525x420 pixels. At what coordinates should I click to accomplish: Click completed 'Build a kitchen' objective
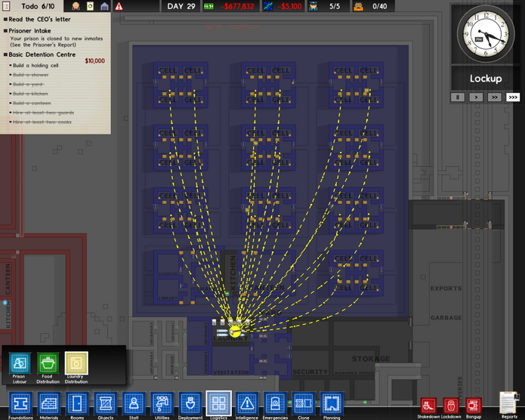tap(30, 94)
